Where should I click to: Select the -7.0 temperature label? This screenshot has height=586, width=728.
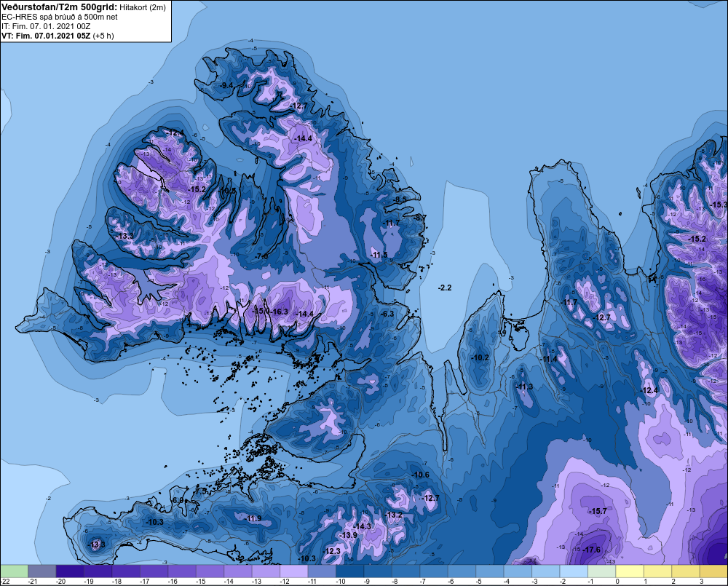click(x=262, y=256)
